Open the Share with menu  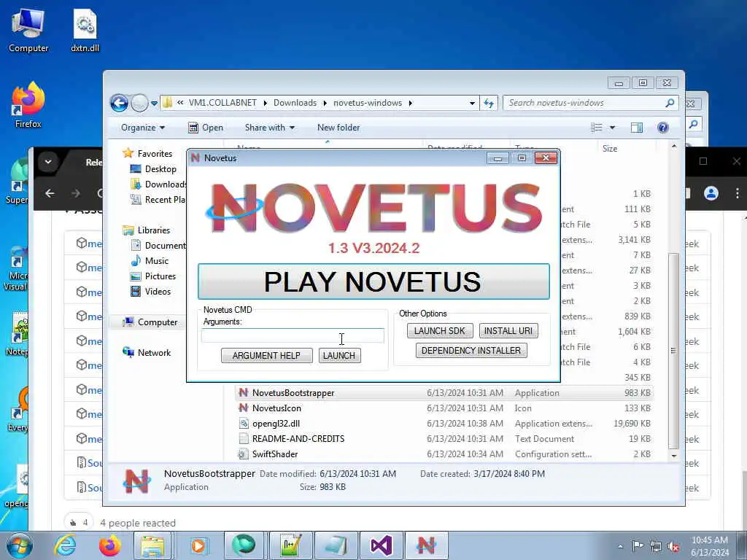click(270, 128)
